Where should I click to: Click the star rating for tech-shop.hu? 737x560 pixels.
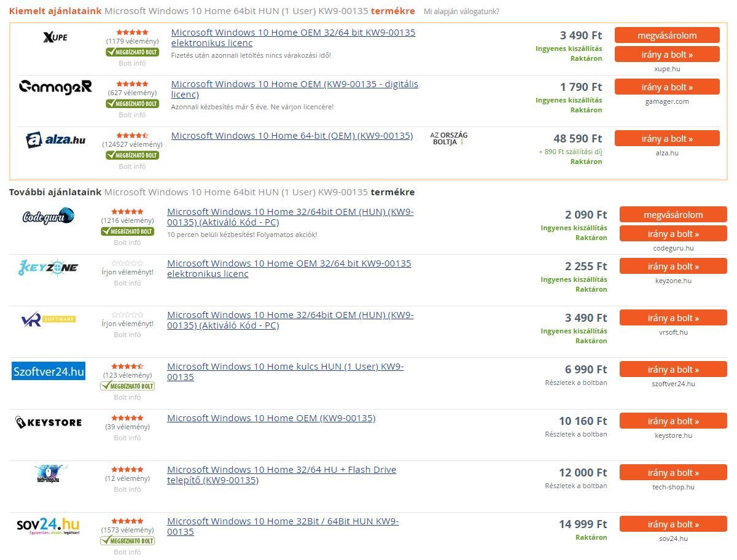tap(127, 470)
